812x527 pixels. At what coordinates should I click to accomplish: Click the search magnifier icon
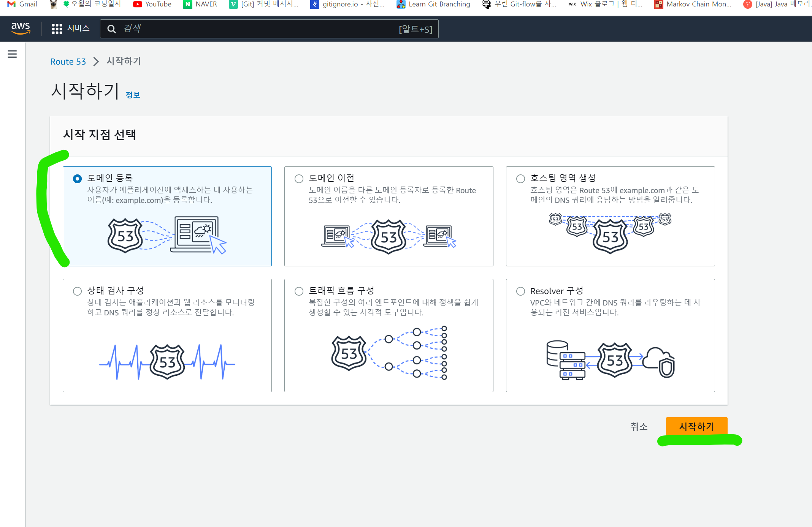click(111, 29)
